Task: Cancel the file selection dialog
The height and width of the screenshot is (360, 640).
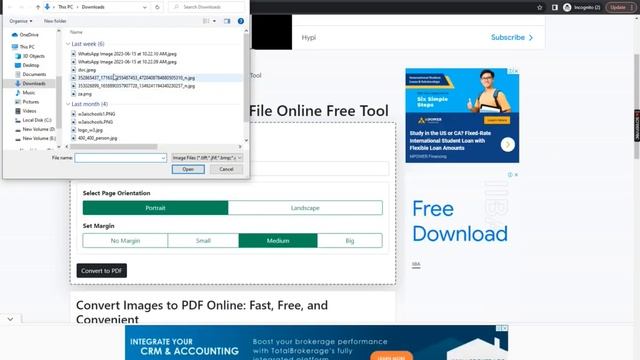Action: [226, 169]
